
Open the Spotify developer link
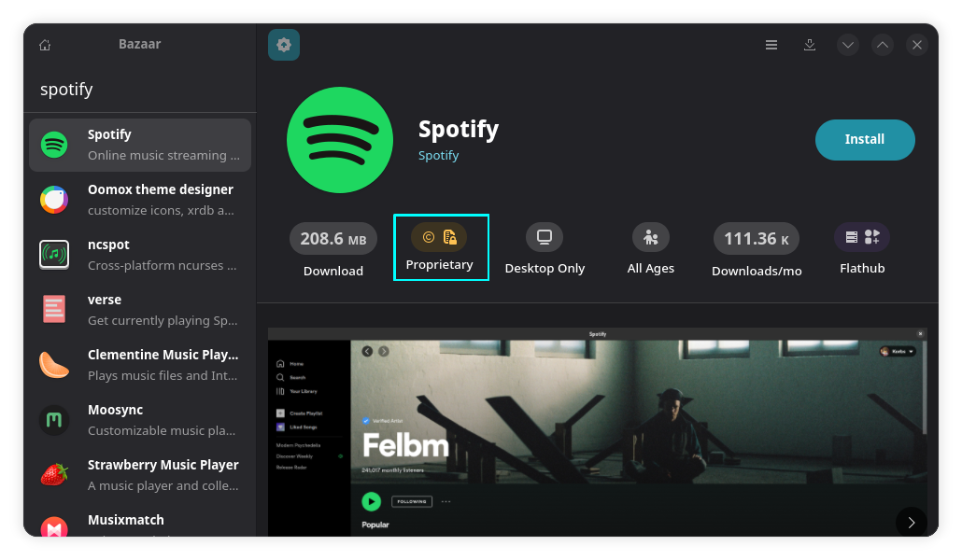coord(438,155)
